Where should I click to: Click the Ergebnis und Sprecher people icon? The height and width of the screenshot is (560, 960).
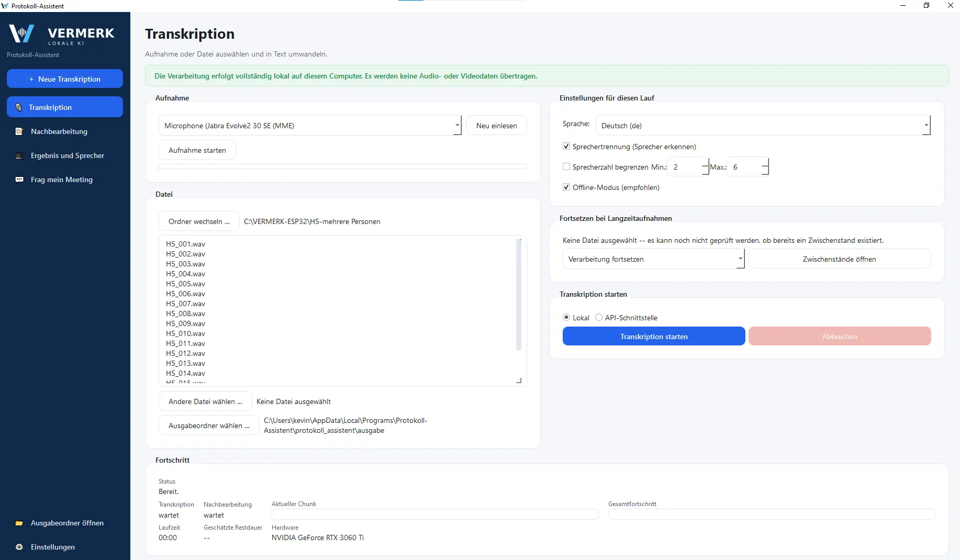point(19,155)
